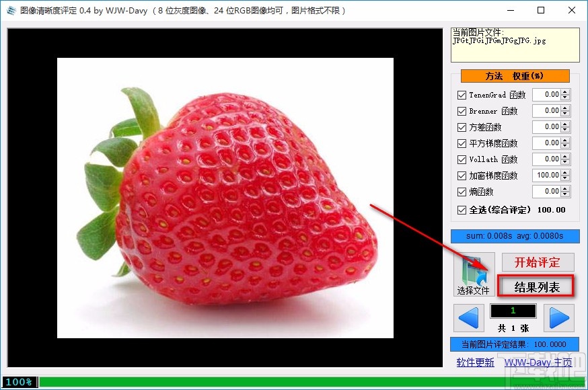Open the 结果列表 results list

pyautogui.click(x=536, y=286)
